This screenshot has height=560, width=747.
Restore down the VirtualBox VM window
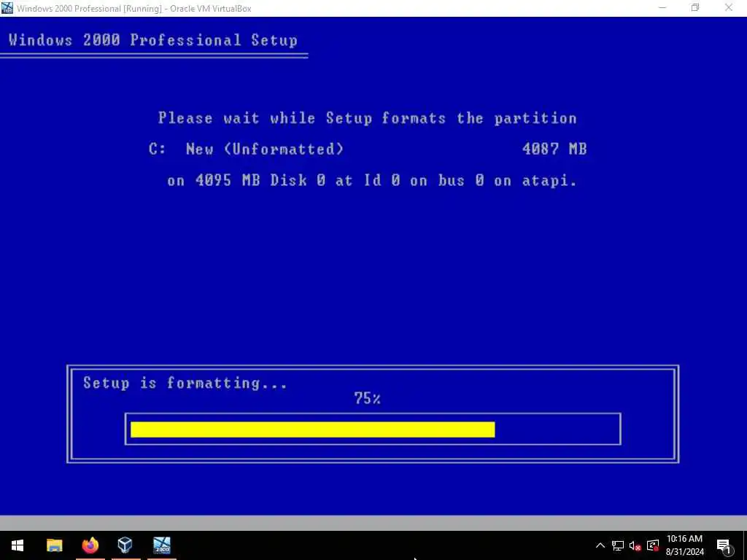[x=695, y=8]
